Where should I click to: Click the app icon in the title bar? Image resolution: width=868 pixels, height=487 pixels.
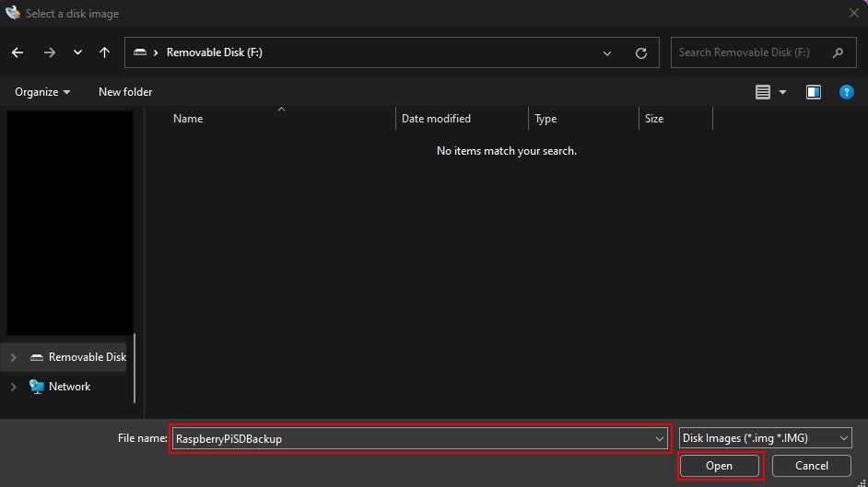click(x=13, y=13)
